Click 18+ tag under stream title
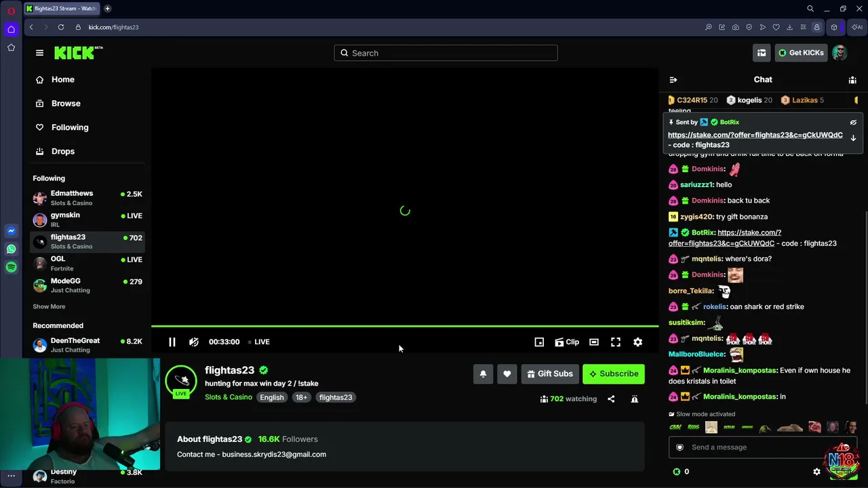Image resolution: width=868 pixels, height=488 pixels. pyautogui.click(x=301, y=397)
